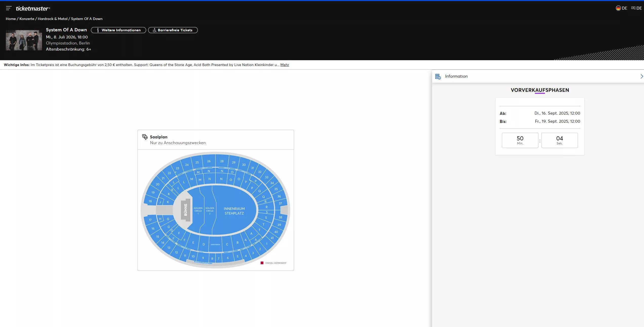
Task: Pick lower-tier block B
Action: click(238, 243)
